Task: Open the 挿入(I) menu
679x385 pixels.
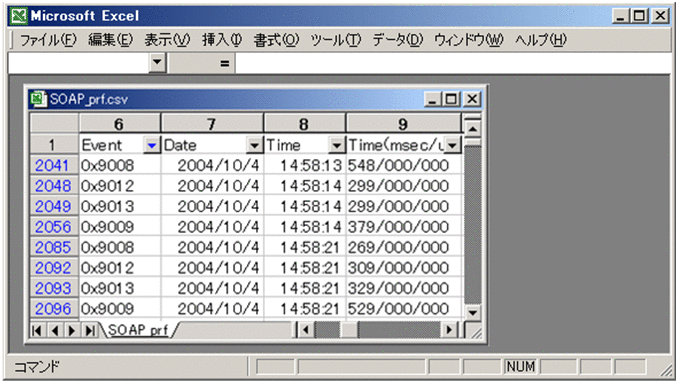Action: [222, 40]
